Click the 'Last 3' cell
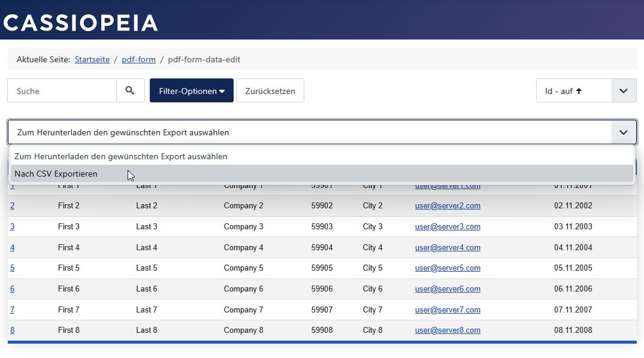The width and height of the screenshot is (644, 358). point(147,227)
